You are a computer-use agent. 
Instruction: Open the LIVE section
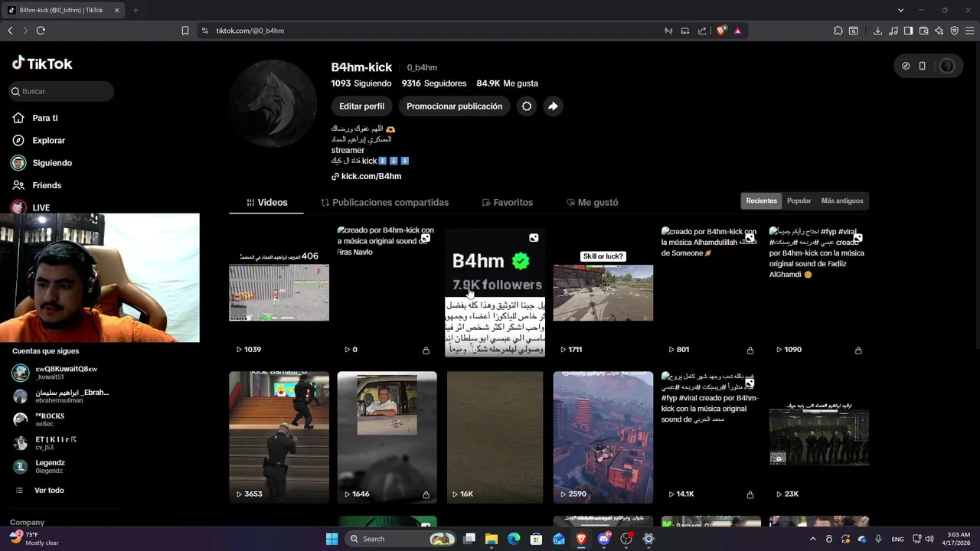click(x=41, y=207)
